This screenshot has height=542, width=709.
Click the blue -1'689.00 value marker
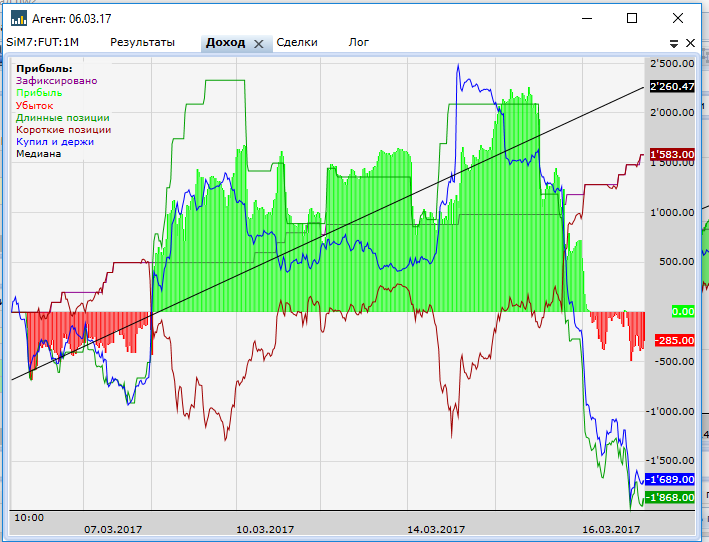point(670,479)
